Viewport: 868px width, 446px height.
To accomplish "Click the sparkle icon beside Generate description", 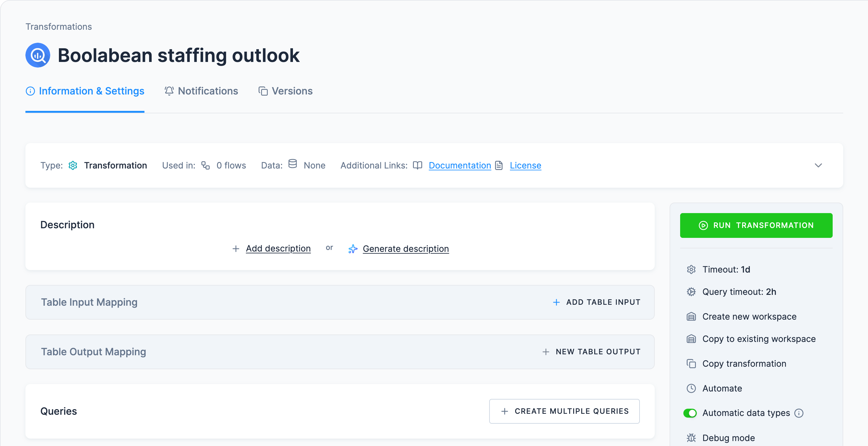I will click(x=352, y=249).
